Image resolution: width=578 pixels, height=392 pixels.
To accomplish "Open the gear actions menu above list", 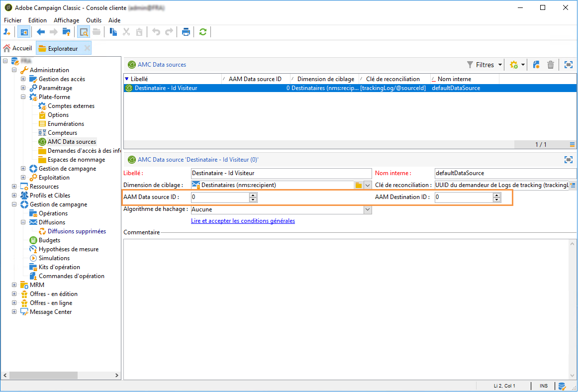I will click(x=517, y=65).
